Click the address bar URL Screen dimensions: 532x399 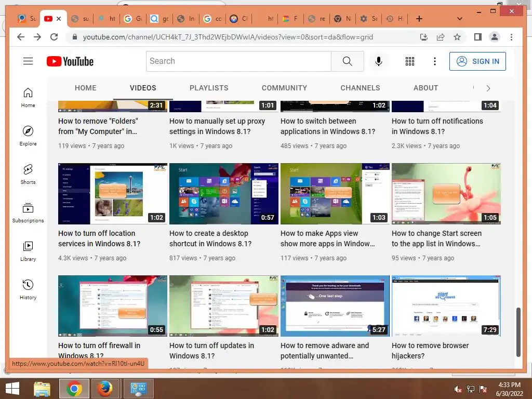coord(228,37)
